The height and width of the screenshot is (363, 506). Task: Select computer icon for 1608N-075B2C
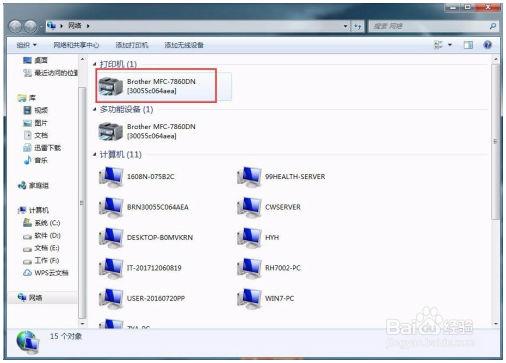coord(111,177)
